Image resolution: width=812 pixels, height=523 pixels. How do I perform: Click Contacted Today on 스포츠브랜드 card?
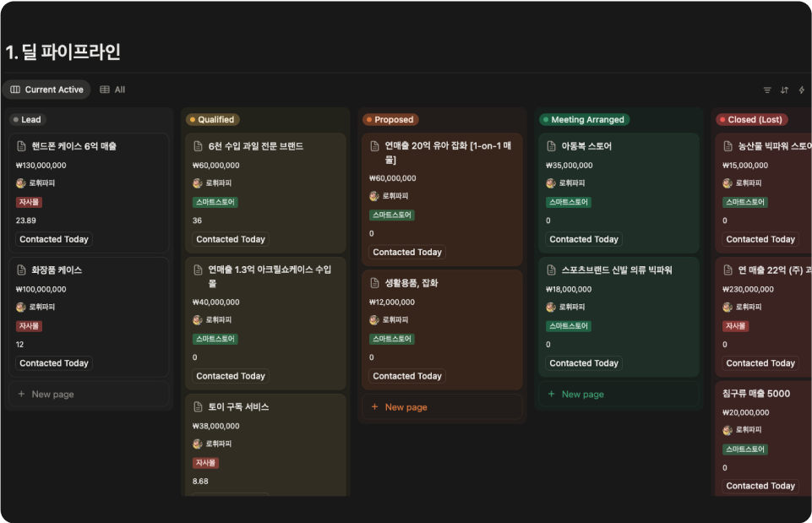click(584, 363)
